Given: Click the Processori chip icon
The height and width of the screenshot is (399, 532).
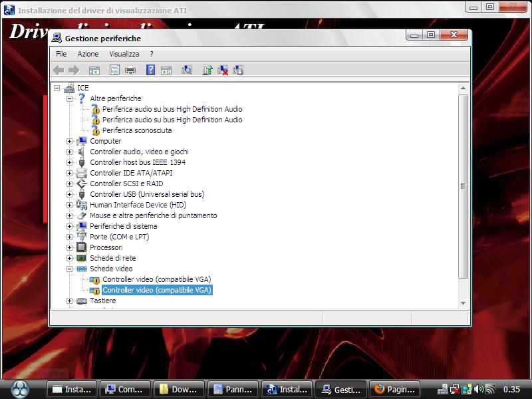Looking at the screenshot, I should coord(81,247).
